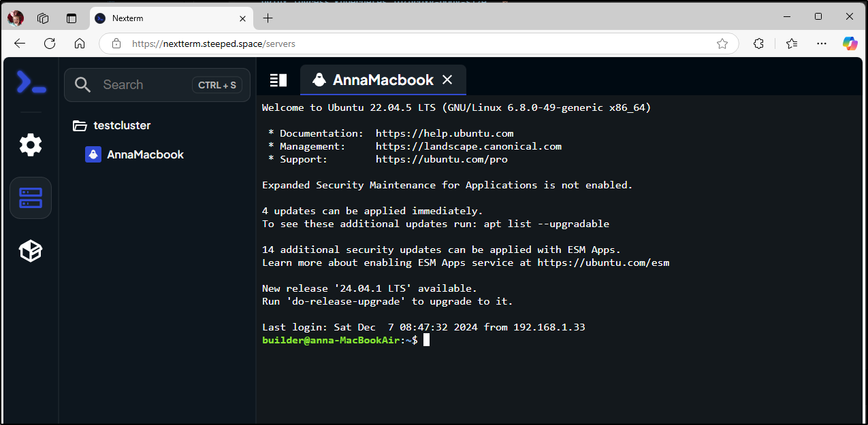Click the penguin icon on AnnaMacbook tab
The image size is (868, 425).
point(319,80)
